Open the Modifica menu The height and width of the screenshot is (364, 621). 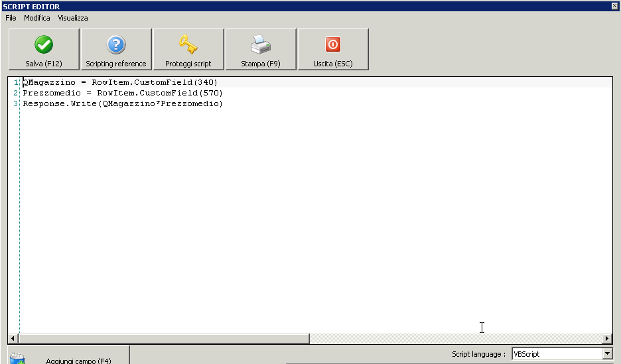click(x=37, y=18)
